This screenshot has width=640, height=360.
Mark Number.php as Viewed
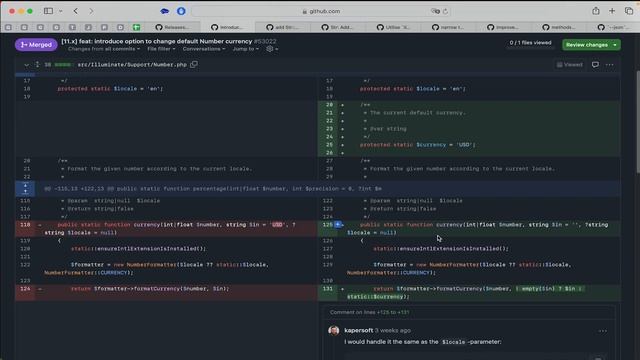(x=569, y=64)
